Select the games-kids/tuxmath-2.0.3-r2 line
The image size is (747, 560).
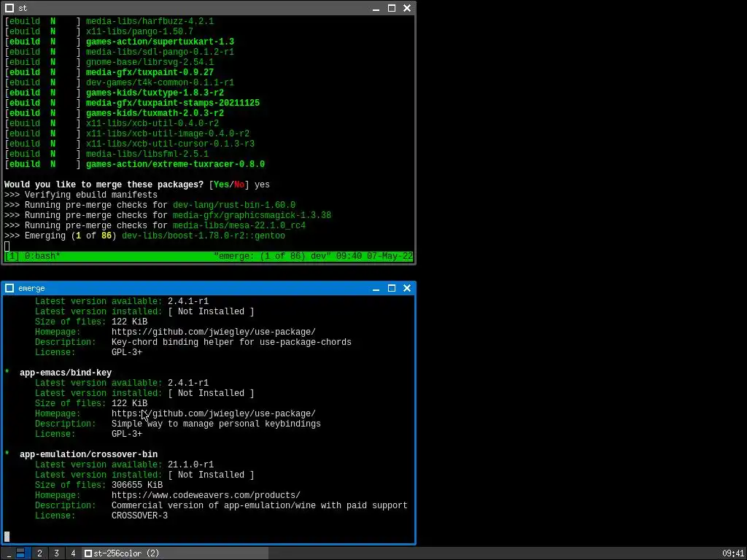tap(155, 113)
